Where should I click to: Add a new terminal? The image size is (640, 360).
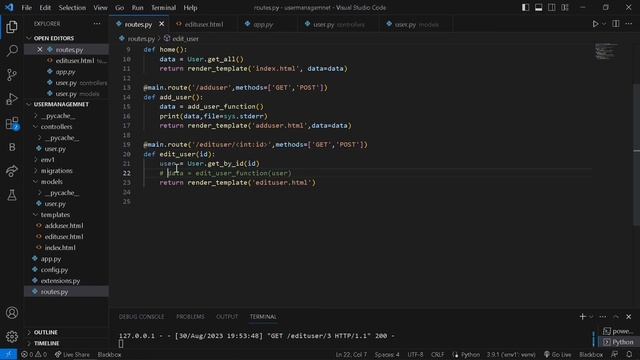(x=582, y=316)
